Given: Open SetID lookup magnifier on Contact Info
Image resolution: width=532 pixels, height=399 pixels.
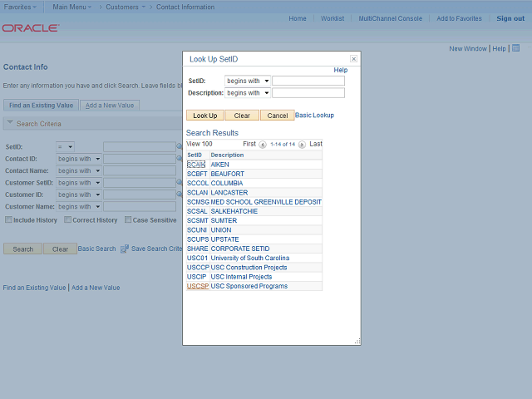Looking at the screenshot, I should coord(180,146).
